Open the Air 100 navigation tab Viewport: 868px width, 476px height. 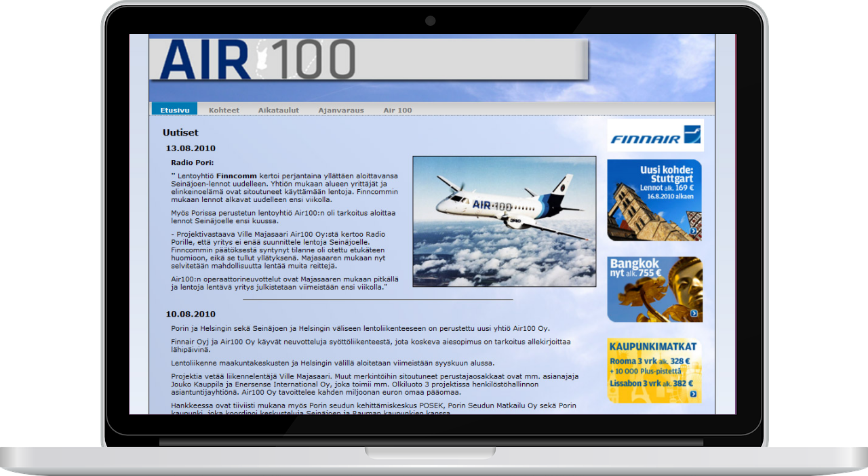(397, 110)
